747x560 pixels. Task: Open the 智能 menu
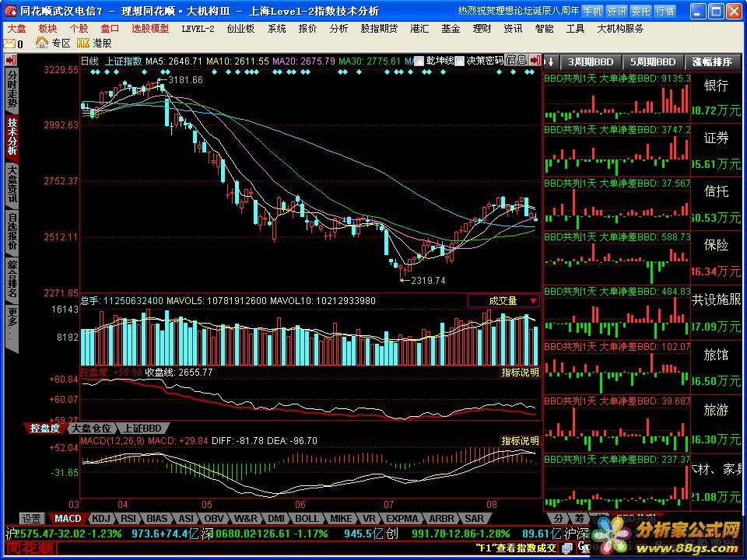(544, 29)
